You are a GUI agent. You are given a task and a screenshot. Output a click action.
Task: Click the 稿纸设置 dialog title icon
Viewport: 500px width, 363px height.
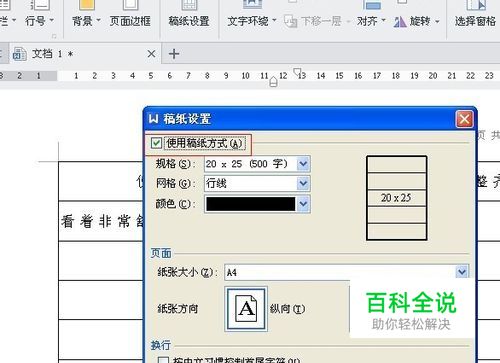click(154, 119)
